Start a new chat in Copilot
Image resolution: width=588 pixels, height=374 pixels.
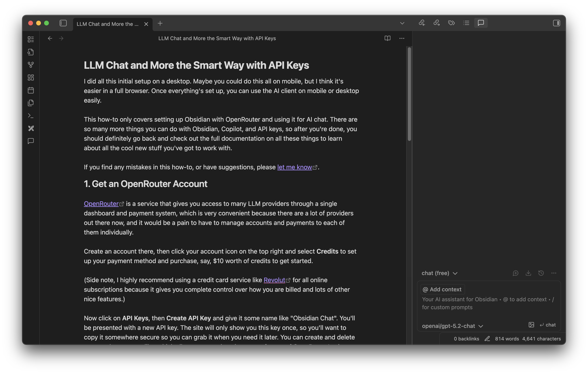click(515, 273)
